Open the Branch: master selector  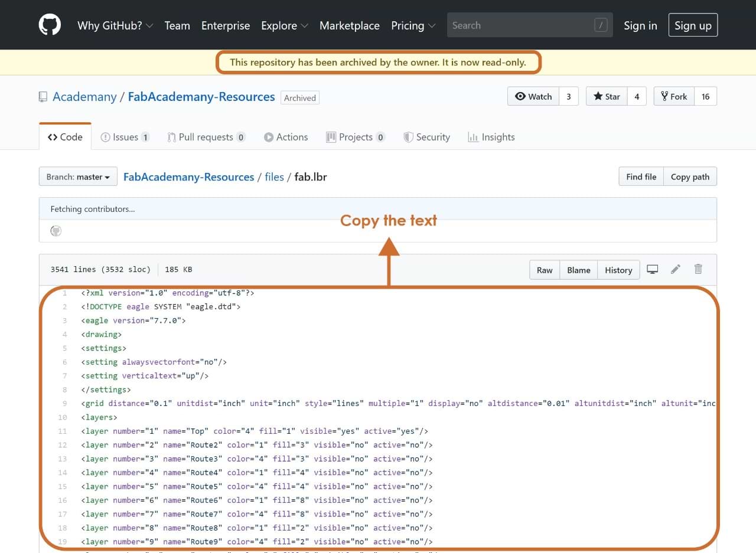pos(78,176)
